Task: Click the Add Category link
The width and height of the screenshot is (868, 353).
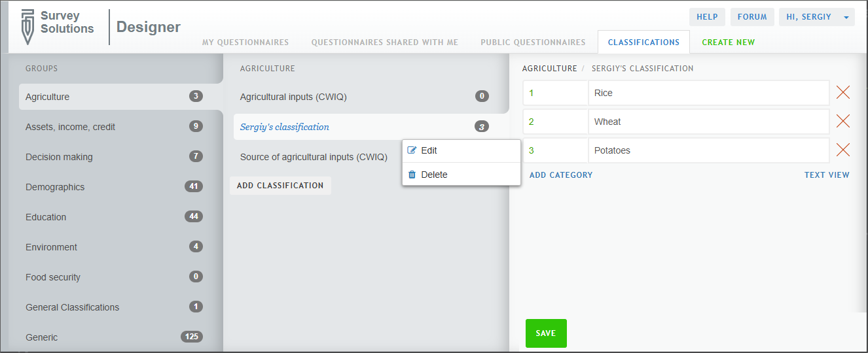Action: [561, 175]
